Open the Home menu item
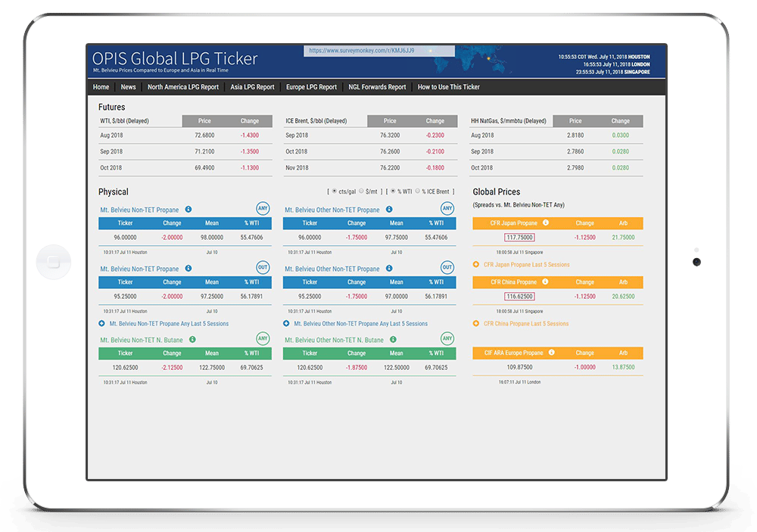 (101, 87)
